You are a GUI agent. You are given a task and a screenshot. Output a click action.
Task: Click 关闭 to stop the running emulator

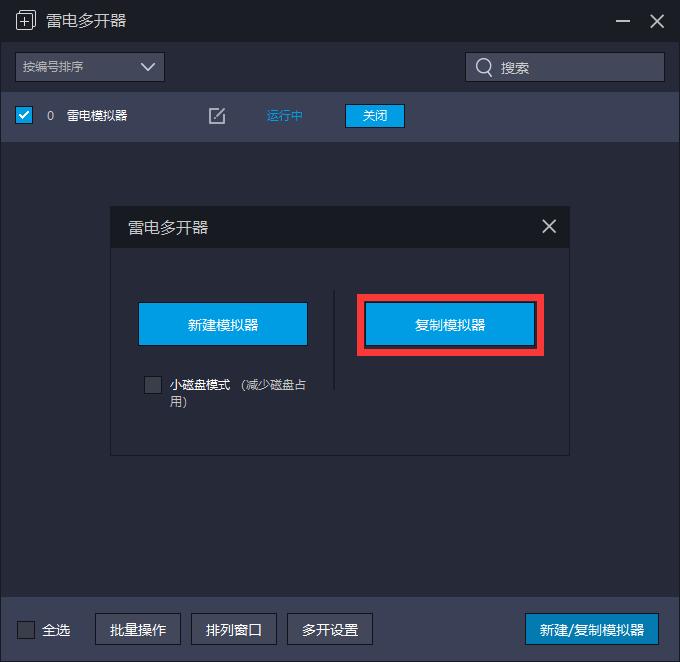375,116
